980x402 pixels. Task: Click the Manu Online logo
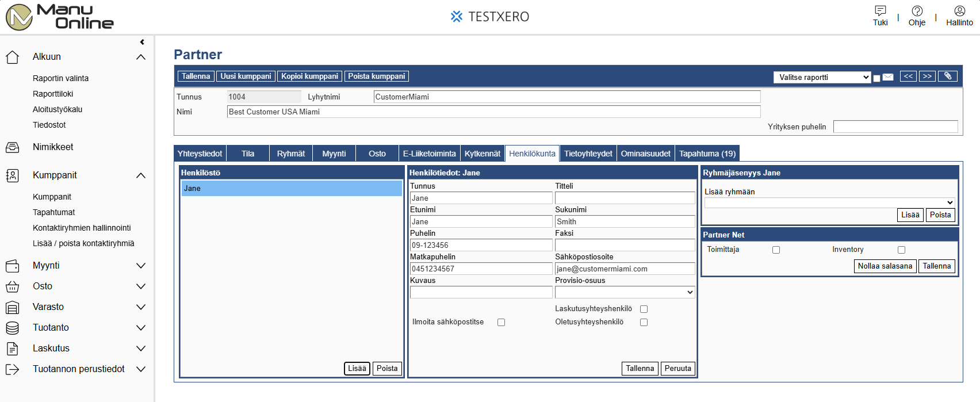(x=60, y=17)
